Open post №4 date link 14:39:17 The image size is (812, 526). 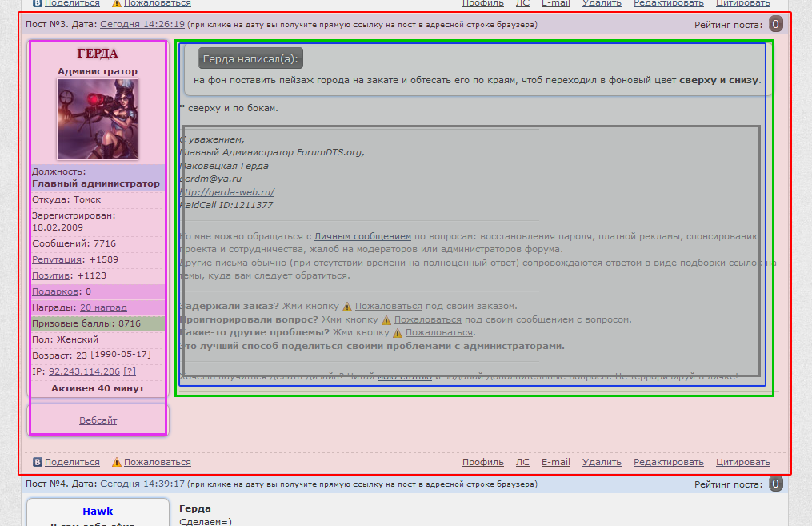coord(142,484)
